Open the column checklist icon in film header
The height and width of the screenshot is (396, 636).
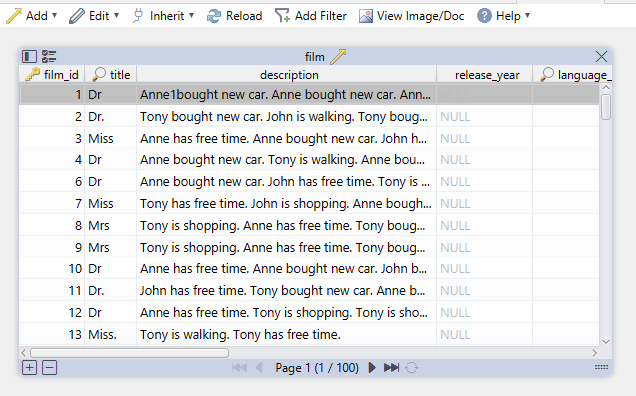point(49,56)
